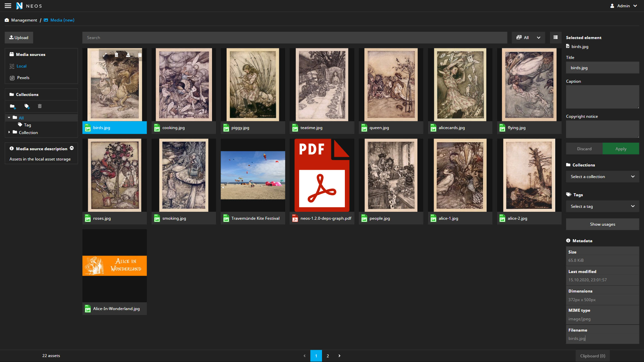
Task: Open the hamburger main menu
Action: 8,6
